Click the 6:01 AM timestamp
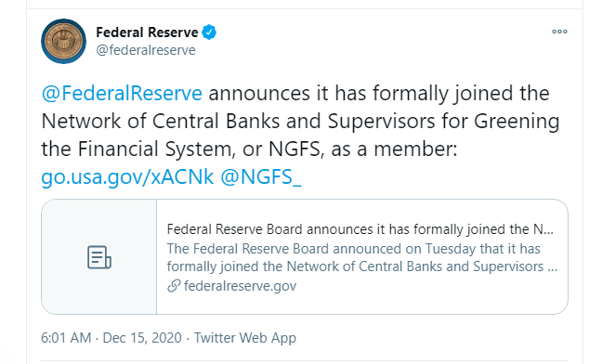 [x=66, y=338]
